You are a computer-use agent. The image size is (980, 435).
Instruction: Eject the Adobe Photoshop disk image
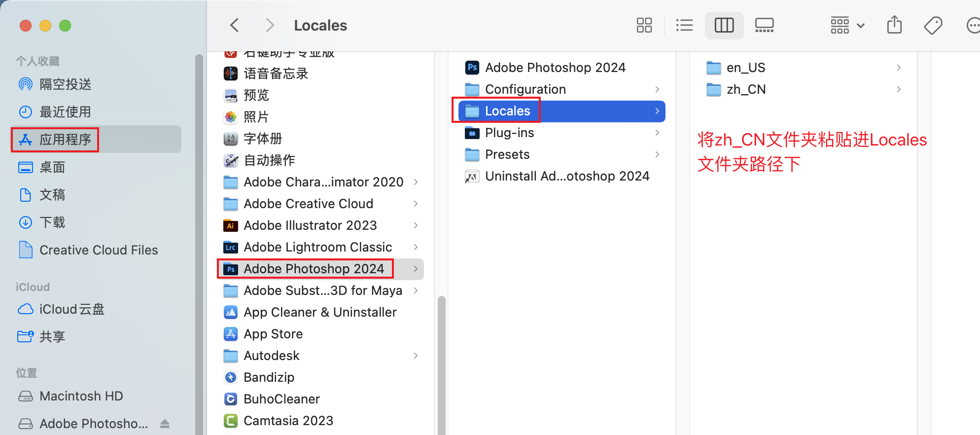165,424
